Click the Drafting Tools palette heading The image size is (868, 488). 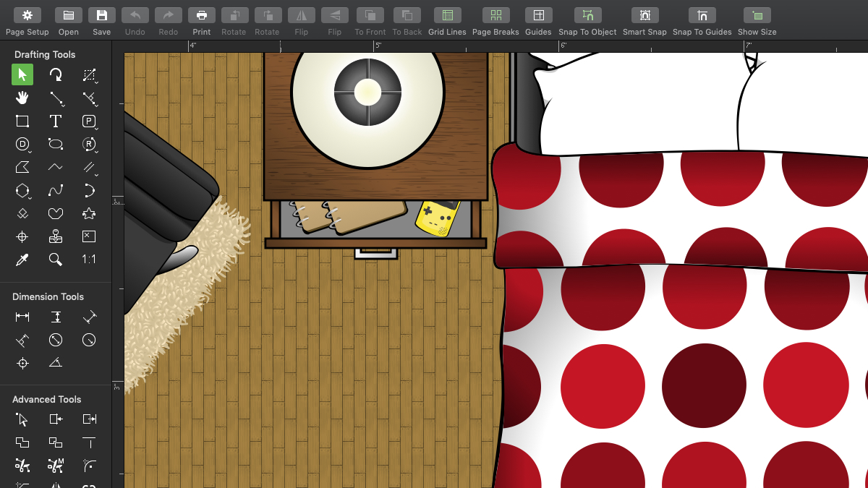pos(45,54)
